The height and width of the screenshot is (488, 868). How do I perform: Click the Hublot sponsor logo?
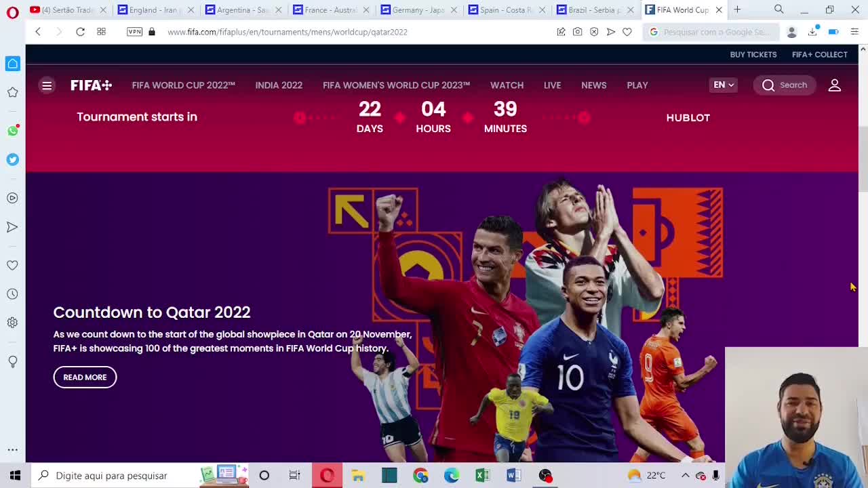click(688, 117)
